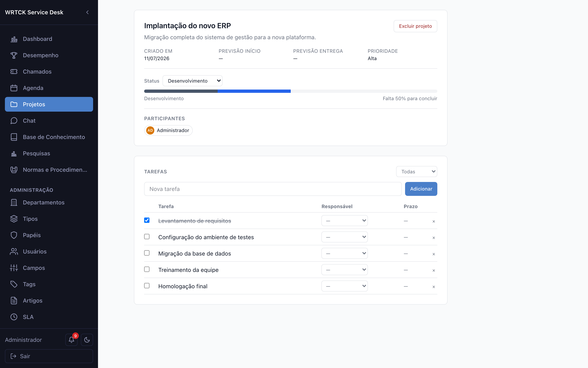This screenshot has height=368, width=588.
Task: Click the Normas e Procedimentos icon
Action: pyautogui.click(x=14, y=170)
